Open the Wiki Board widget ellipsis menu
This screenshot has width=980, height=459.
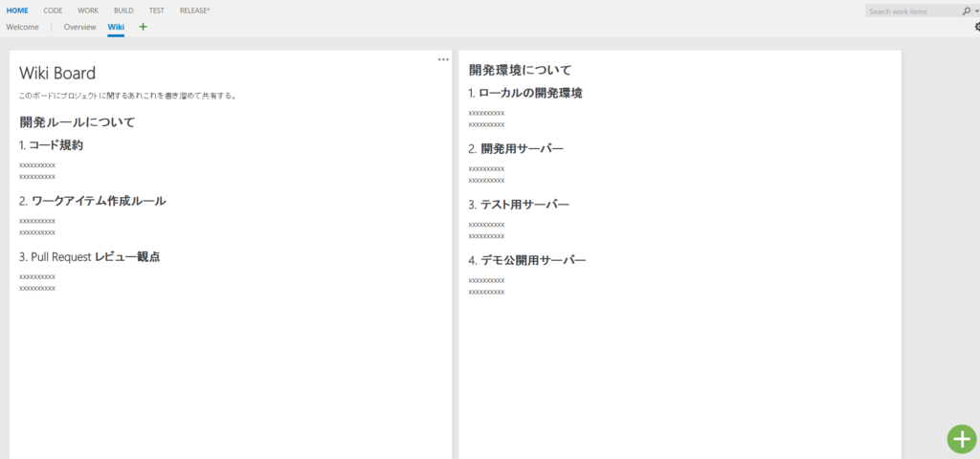point(443,59)
